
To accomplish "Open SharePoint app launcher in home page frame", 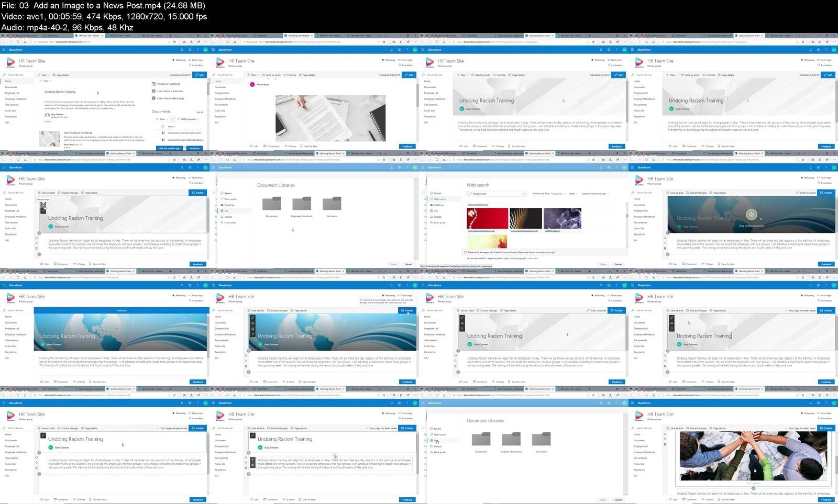I will point(4,50).
